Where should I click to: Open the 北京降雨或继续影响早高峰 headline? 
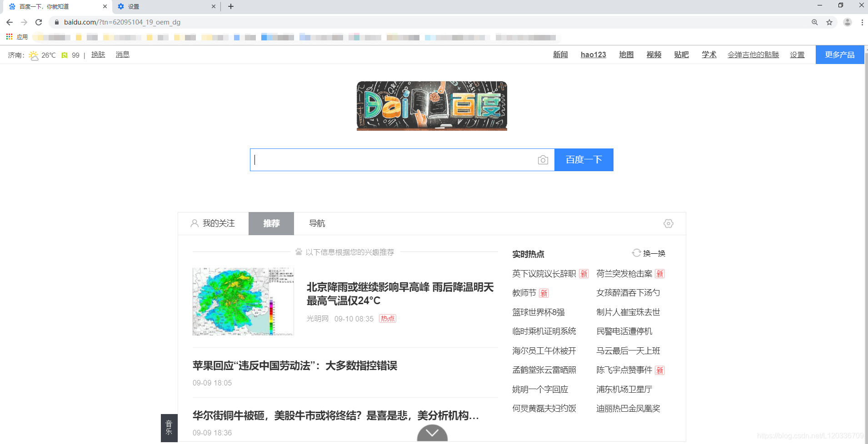(x=400, y=294)
